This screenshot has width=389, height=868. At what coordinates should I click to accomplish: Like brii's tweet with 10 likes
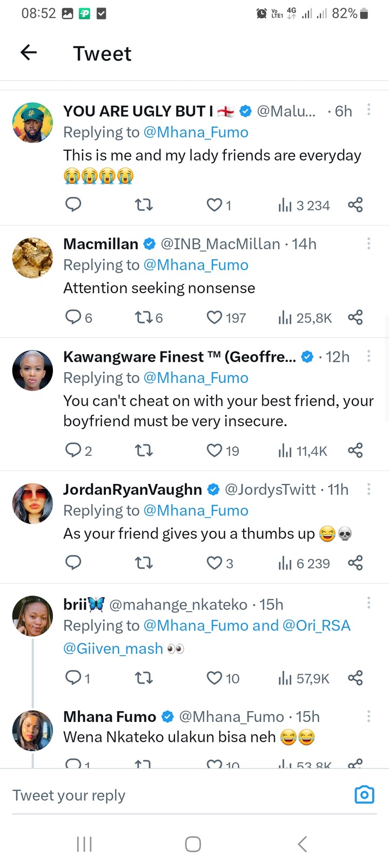[x=214, y=678]
